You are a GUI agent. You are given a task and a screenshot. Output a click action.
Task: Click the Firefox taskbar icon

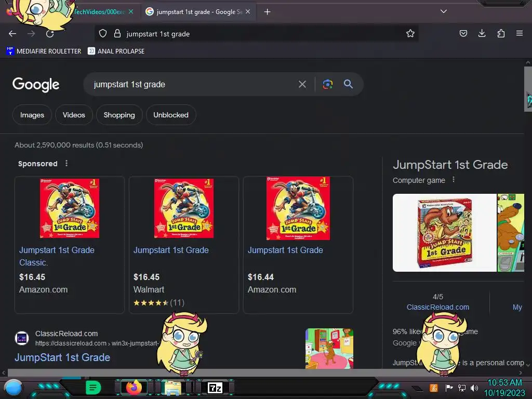pos(134,387)
